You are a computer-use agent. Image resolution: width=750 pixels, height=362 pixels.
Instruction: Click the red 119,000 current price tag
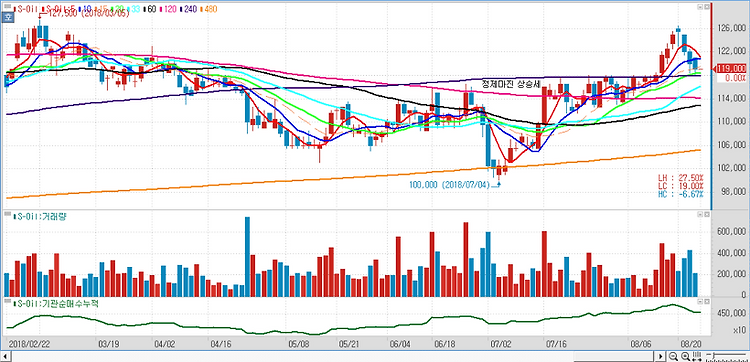[731, 68]
